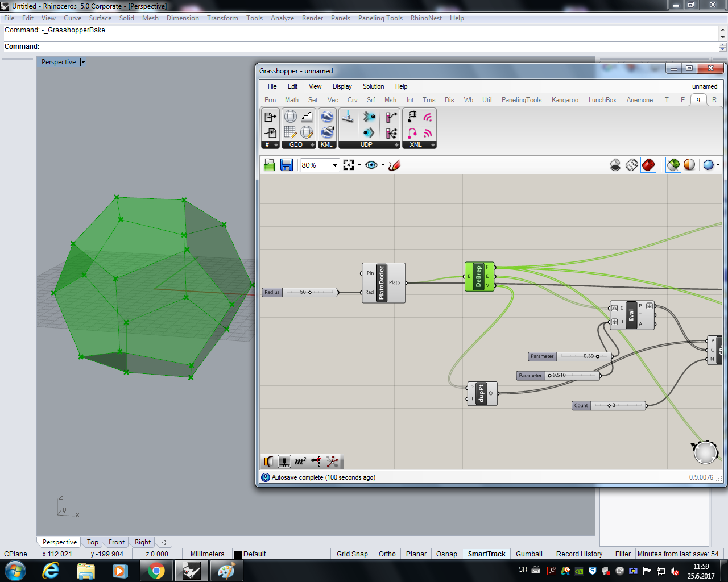The image size is (728, 582).
Task: Select the XML tree branches component icon
Action: click(412, 117)
